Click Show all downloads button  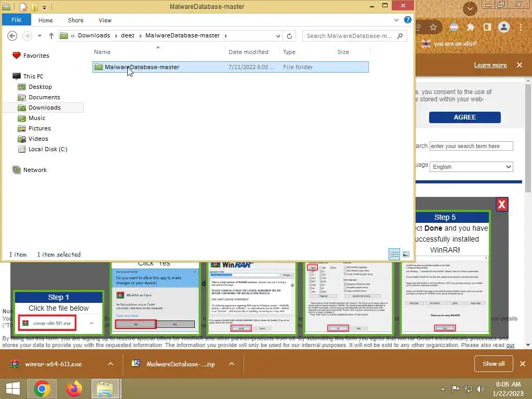(x=494, y=364)
